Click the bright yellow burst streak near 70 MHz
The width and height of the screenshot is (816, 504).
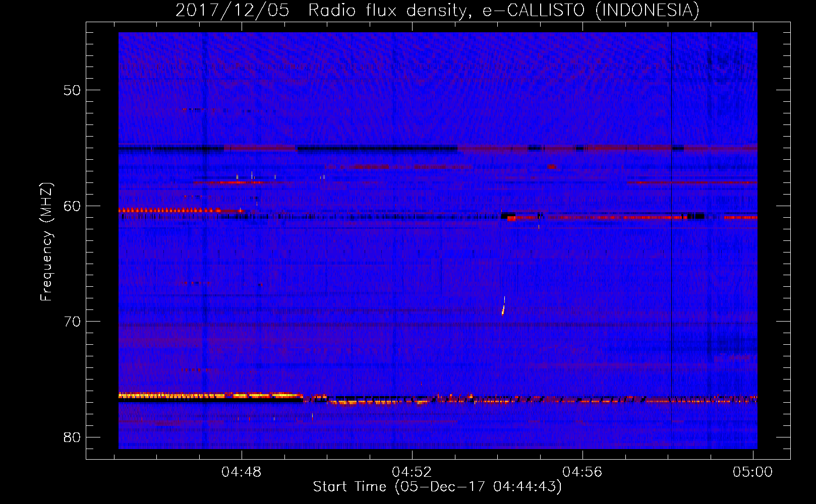click(503, 306)
